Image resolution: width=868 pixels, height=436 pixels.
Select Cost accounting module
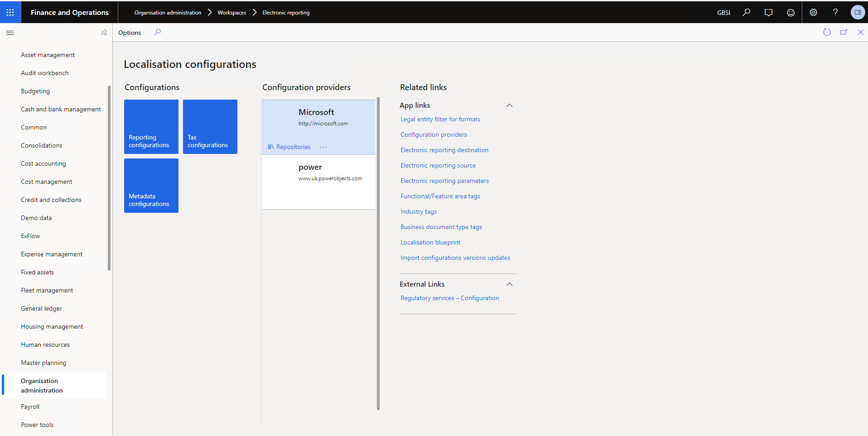click(x=43, y=163)
